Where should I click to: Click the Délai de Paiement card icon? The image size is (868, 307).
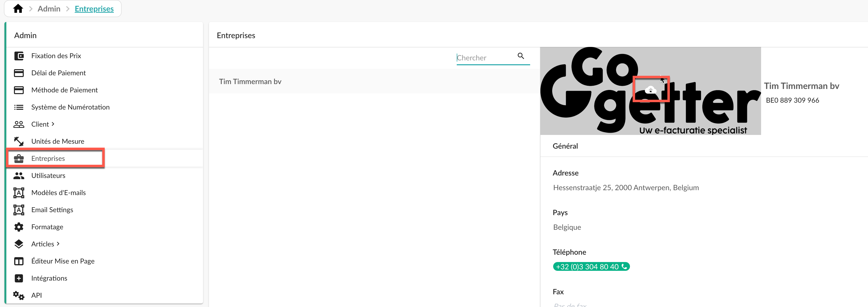(19, 73)
